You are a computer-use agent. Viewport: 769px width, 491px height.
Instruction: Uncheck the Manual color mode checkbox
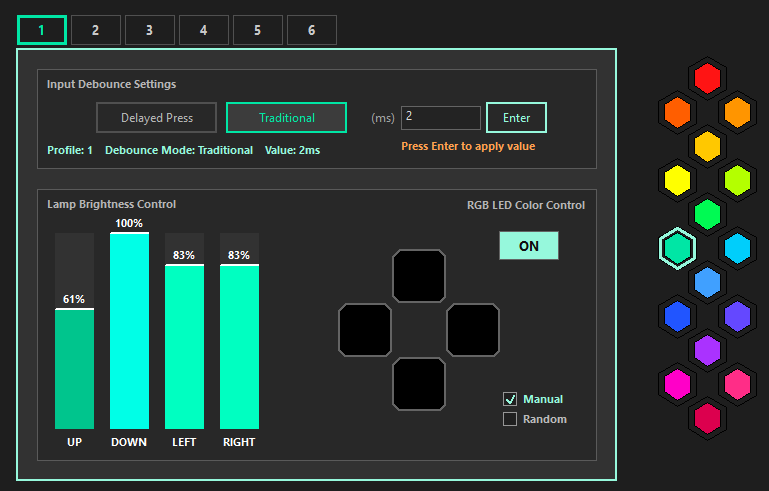pos(510,399)
